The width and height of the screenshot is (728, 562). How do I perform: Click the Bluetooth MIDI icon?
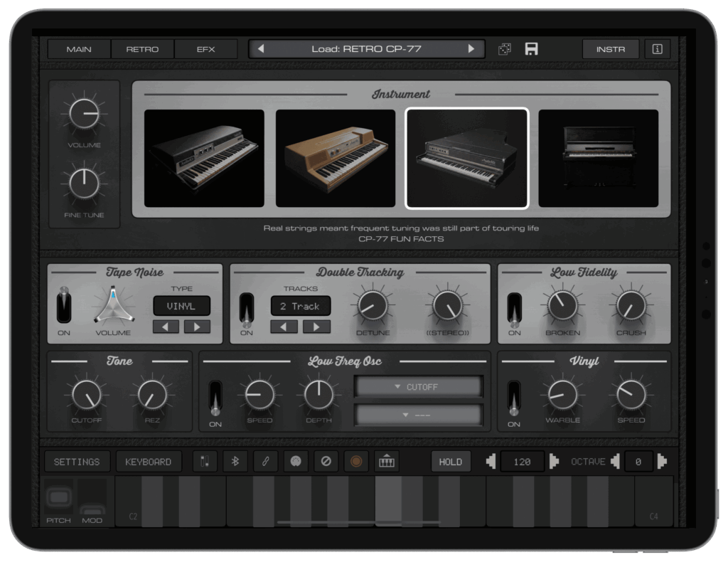235,462
